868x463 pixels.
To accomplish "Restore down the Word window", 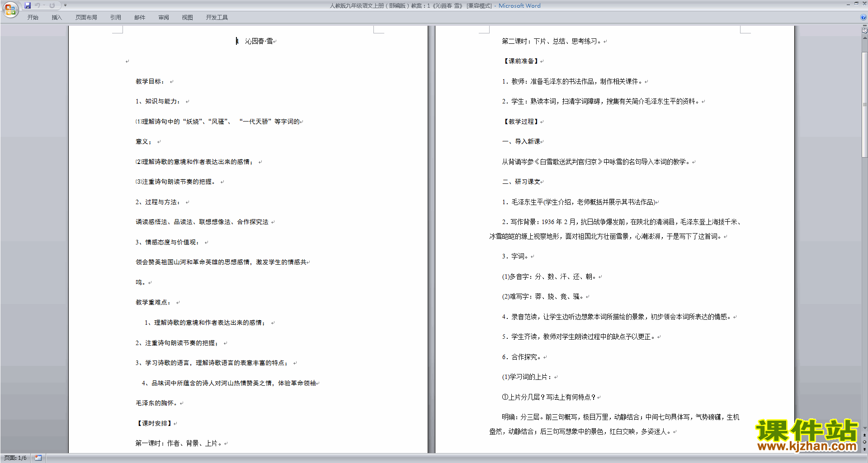I will click(856, 4).
